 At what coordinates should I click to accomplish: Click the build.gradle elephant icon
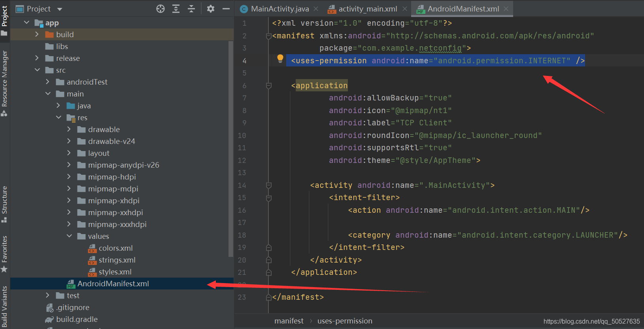49,319
